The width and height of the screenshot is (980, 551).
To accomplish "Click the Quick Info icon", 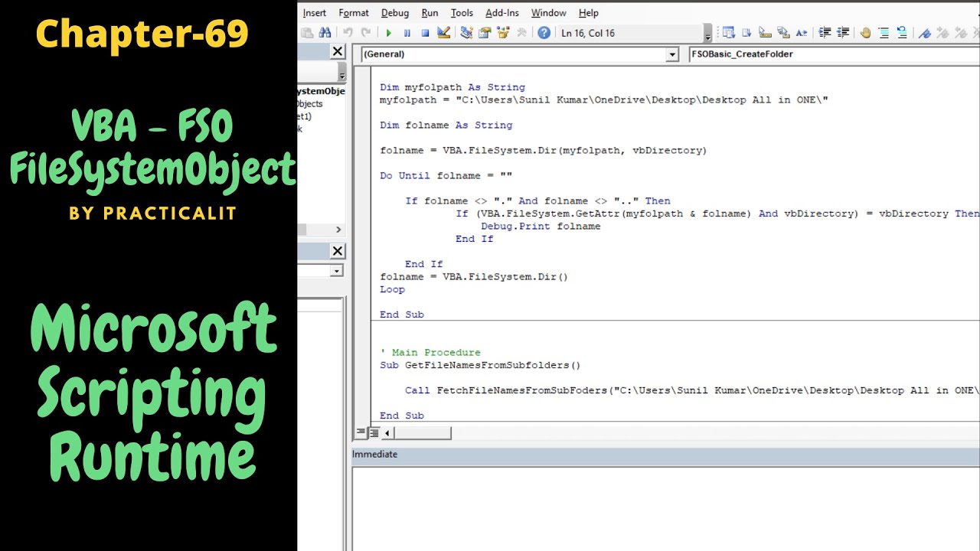I will click(x=765, y=33).
